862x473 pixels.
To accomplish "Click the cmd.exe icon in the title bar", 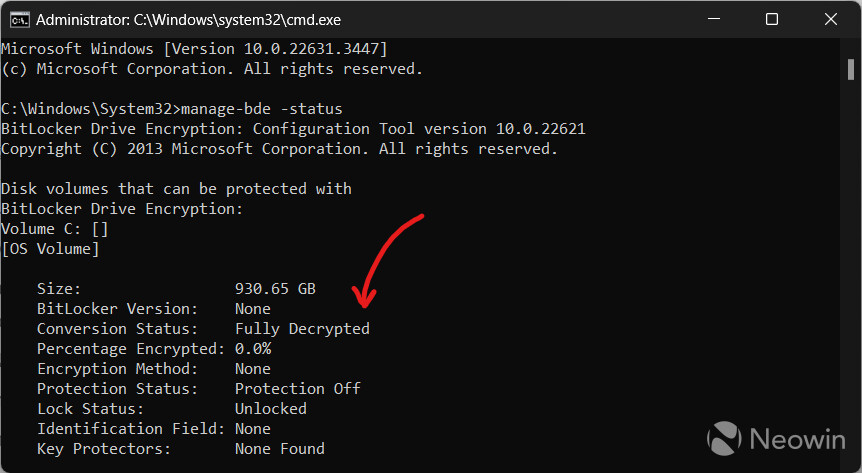I will [x=19, y=20].
